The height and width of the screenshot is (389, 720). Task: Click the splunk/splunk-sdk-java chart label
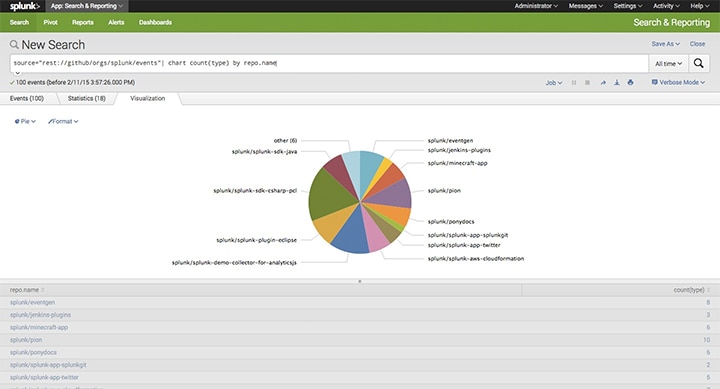pyautogui.click(x=264, y=152)
